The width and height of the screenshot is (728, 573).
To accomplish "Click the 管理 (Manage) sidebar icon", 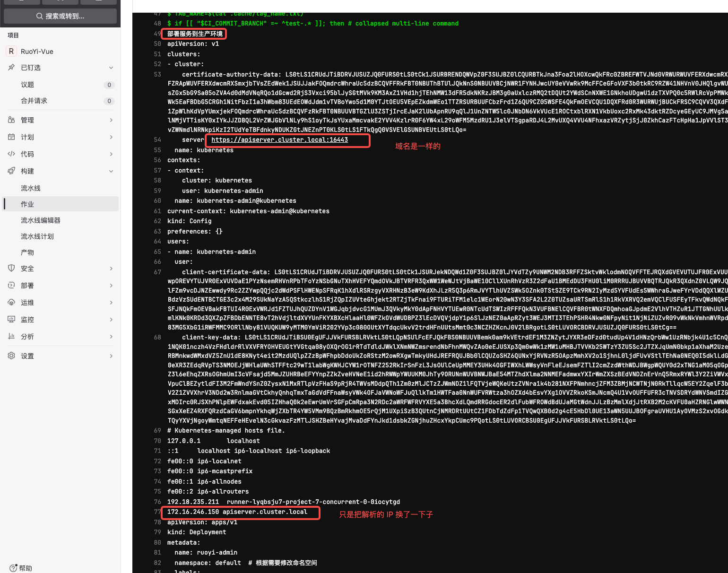I will point(11,120).
